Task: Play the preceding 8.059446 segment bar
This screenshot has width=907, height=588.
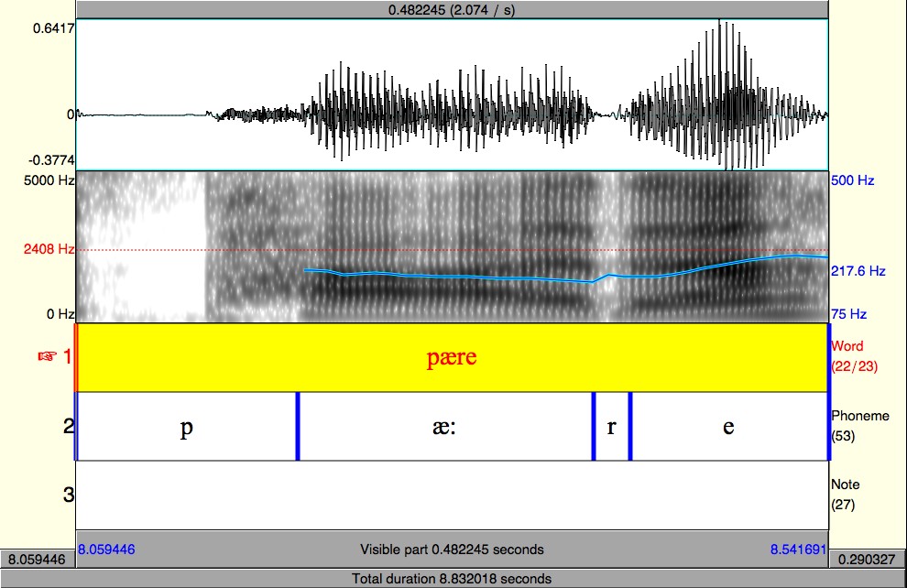Action: [37, 559]
